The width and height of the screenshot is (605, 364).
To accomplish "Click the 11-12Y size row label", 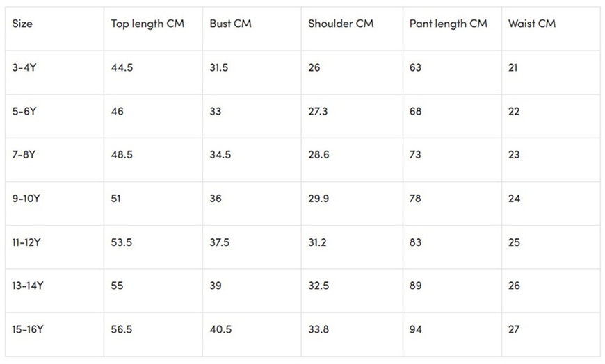I will 27,242.
